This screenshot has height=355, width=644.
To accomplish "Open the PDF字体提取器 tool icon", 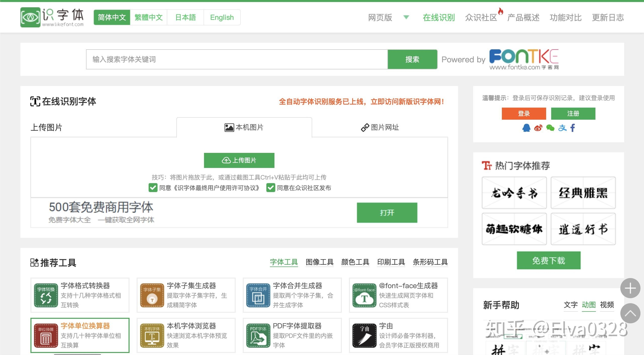I will click(258, 335).
